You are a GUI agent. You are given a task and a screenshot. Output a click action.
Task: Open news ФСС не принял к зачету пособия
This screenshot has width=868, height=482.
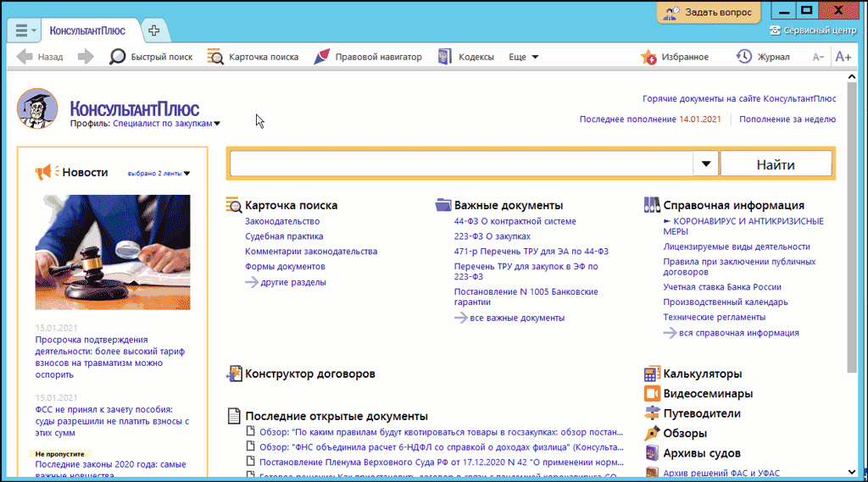(113, 421)
